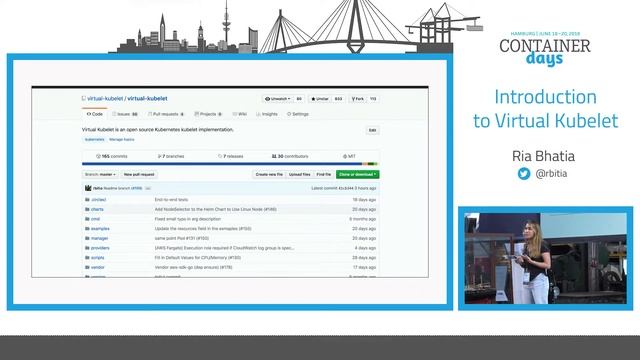Click 'Fixed small typo in arg description' message

188,219
